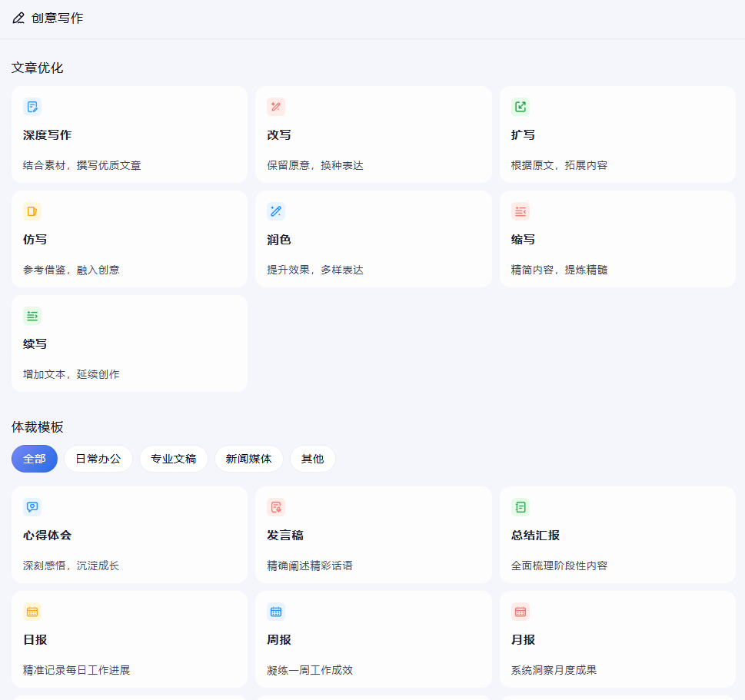The height and width of the screenshot is (700, 745).
Task: Click the text 结合素材，撰写优质文章
Action: [81, 165]
